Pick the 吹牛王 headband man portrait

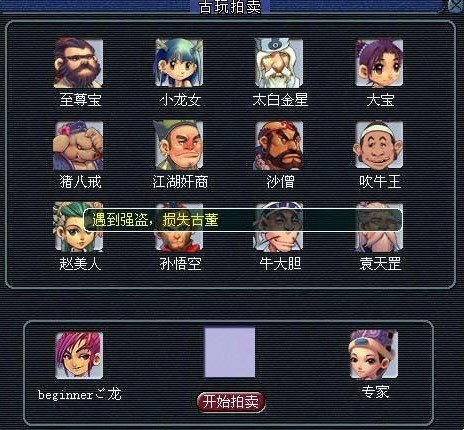coord(379,145)
